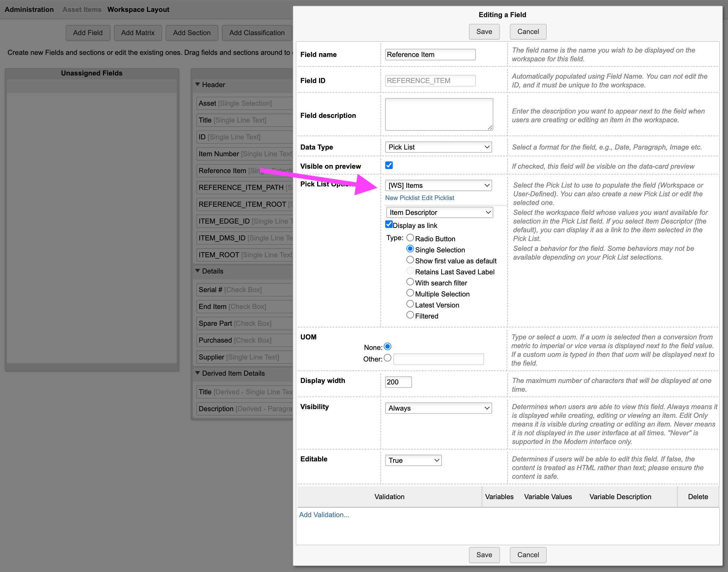Screen dimensions: 728x572
Task: Open the [WS] Items picklist dropdown
Action: [438, 185]
